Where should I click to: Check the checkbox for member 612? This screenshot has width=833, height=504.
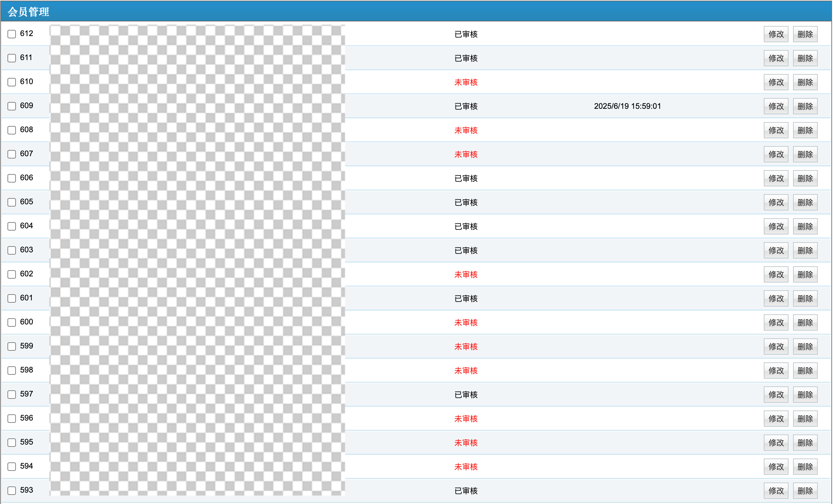pyautogui.click(x=12, y=34)
